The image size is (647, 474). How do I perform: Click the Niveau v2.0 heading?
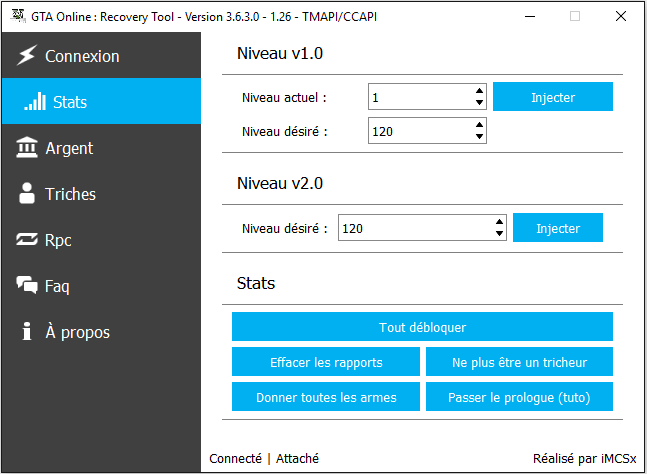280,183
